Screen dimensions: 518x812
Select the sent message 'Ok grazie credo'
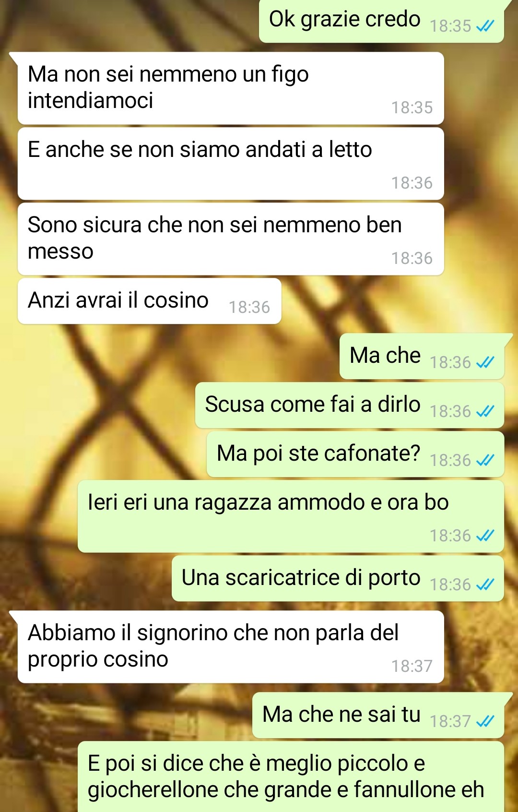381,20
